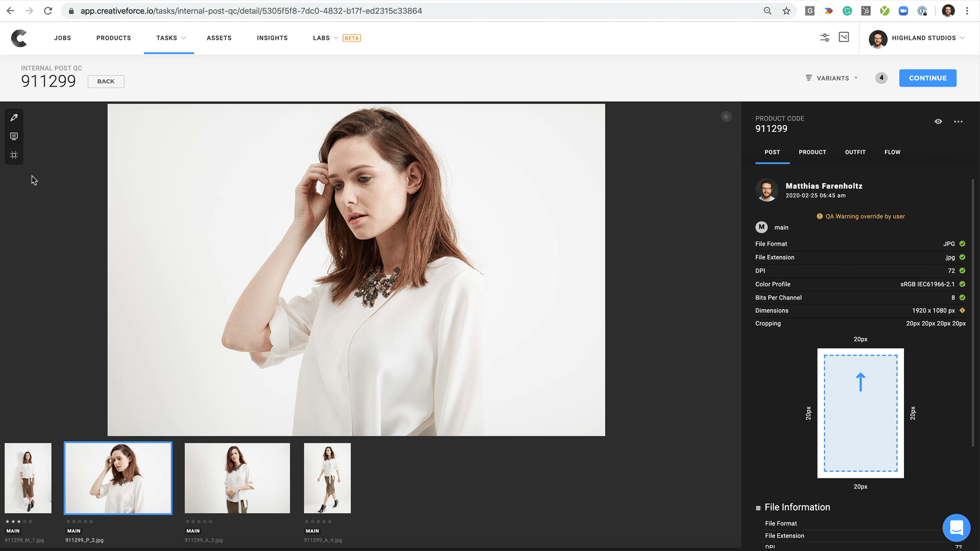
Task: Switch to the FLOW tab
Action: (892, 152)
